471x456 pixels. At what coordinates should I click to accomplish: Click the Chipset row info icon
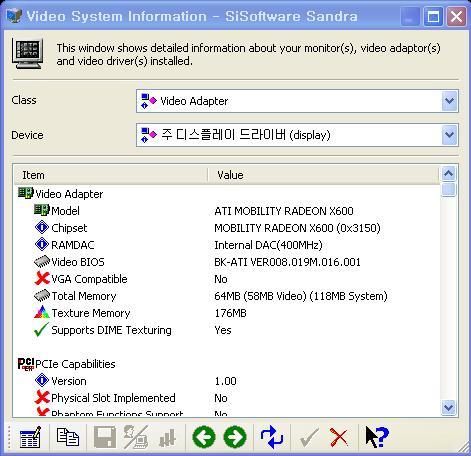click(42, 227)
